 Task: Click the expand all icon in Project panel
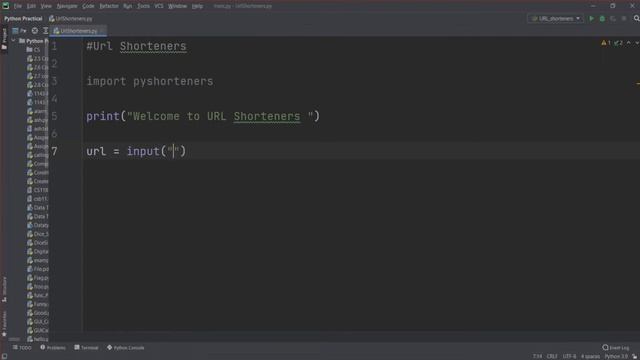coord(45,31)
